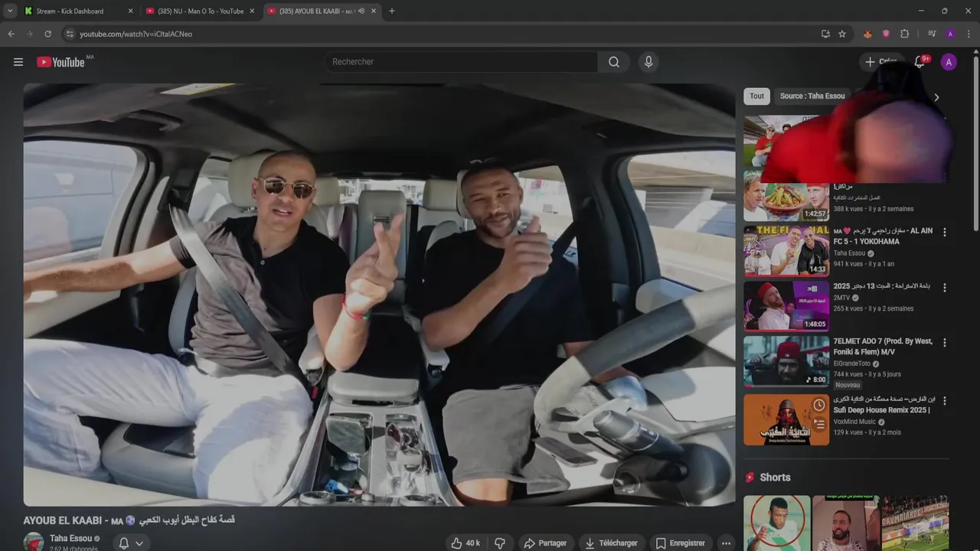Open the 7ELMET ADO 7 thumbnail

point(786,361)
